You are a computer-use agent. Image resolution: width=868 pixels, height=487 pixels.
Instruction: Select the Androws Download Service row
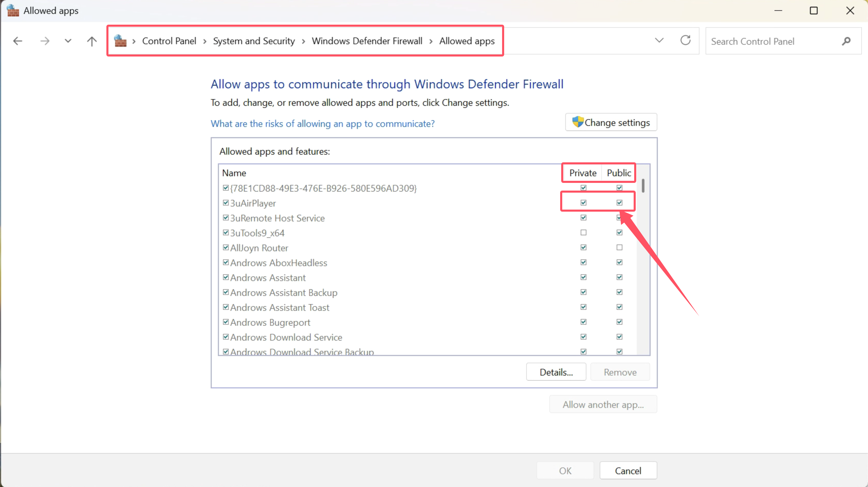pos(428,337)
